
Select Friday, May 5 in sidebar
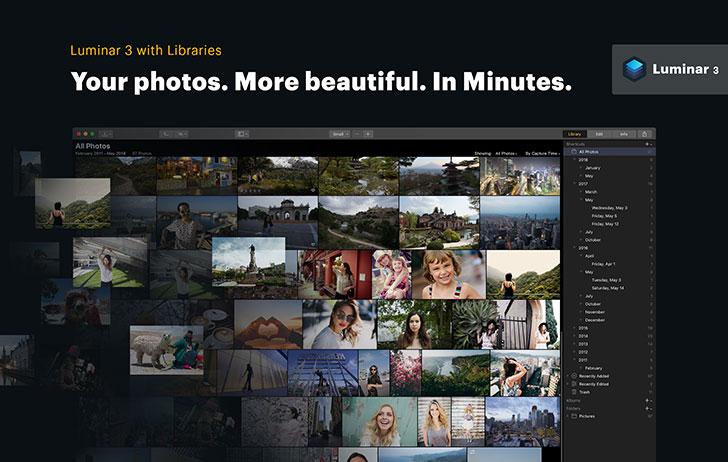pos(604,216)
